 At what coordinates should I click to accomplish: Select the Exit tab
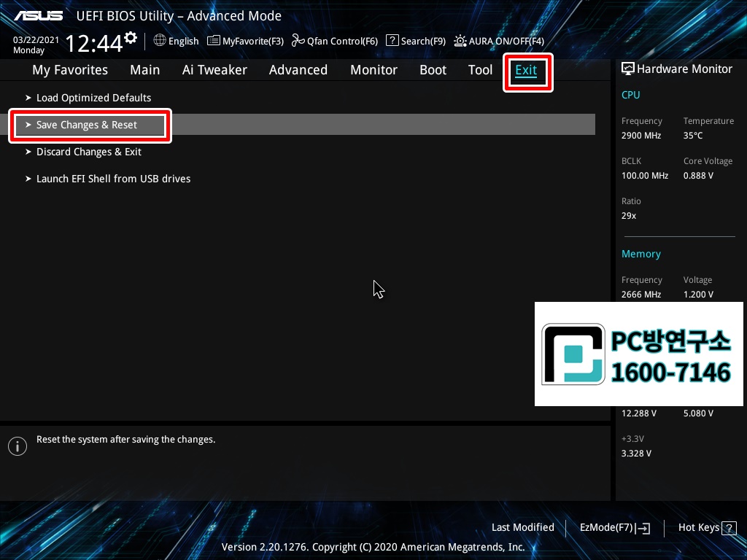coord(527,71)
